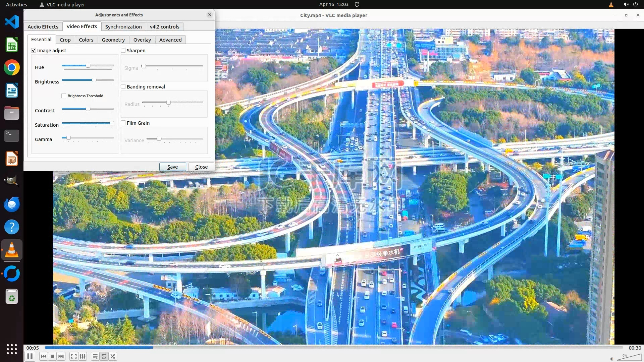Open the Trash from the Ubuntu dock
Viewport: 644px width, 362px height.
(12, 297)
